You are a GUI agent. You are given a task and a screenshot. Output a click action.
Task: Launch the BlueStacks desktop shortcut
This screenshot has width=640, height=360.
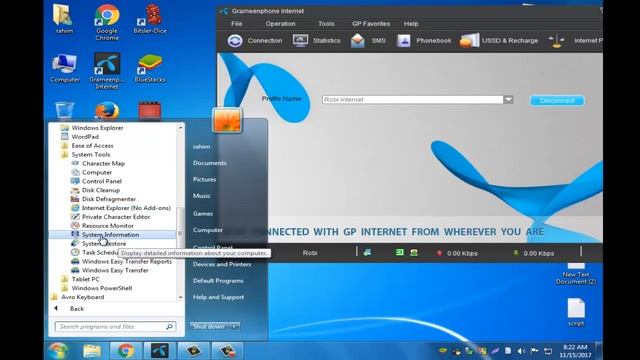(150, 68)
